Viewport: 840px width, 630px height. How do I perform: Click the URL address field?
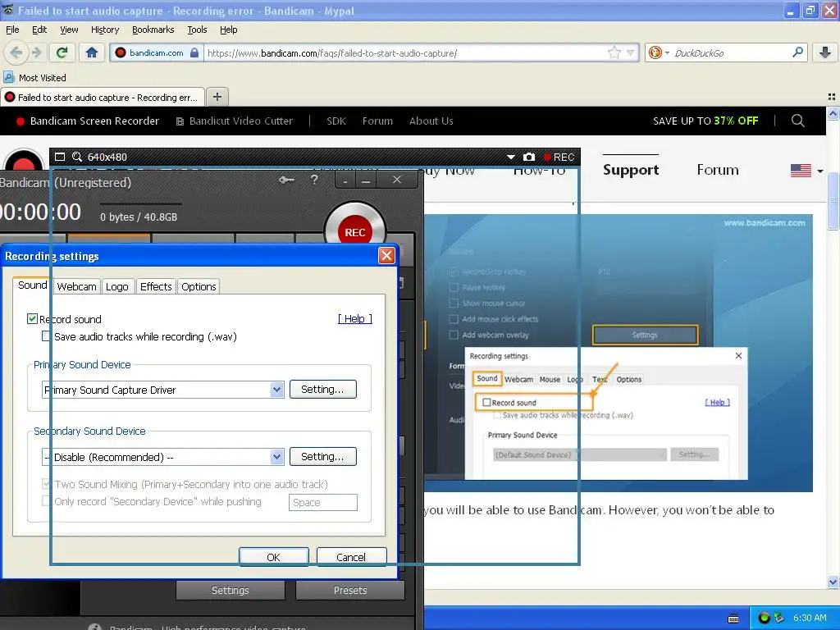[407, 53]
